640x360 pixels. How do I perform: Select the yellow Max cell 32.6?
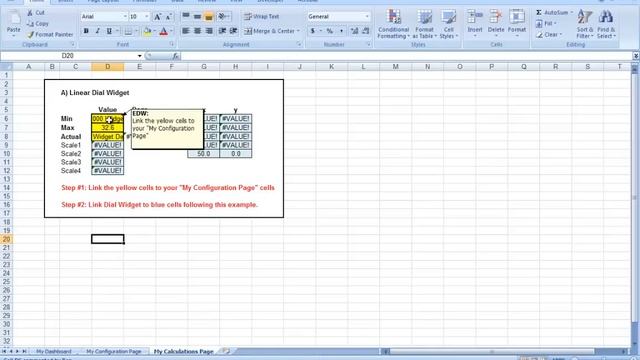coord(108,128)
